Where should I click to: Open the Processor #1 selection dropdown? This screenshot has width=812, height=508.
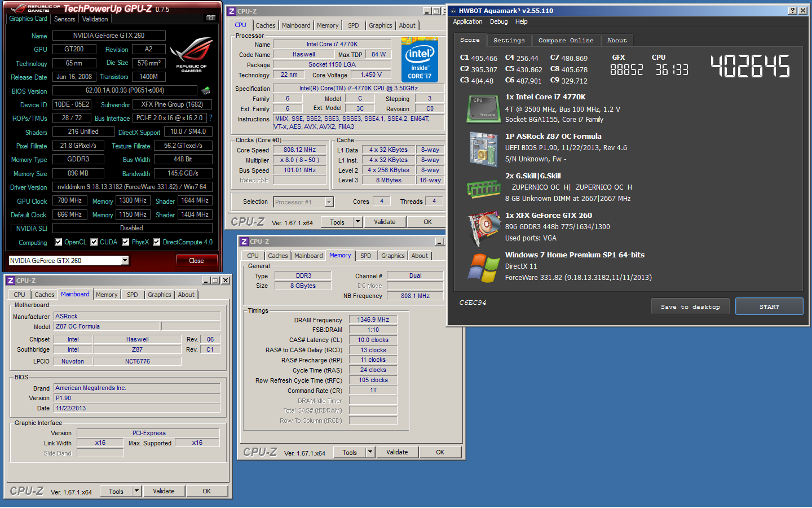click(x=329, y=202)
